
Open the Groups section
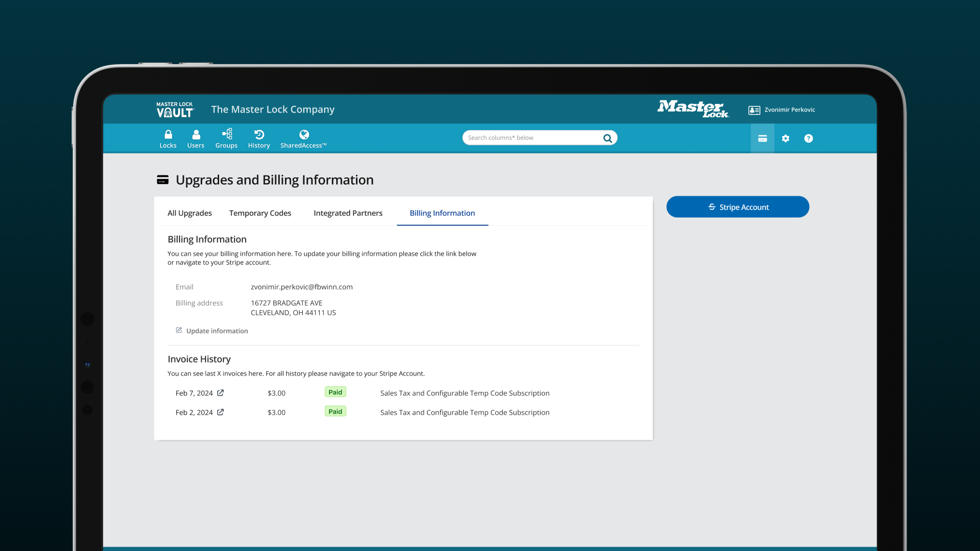click(x=226, y=138)
